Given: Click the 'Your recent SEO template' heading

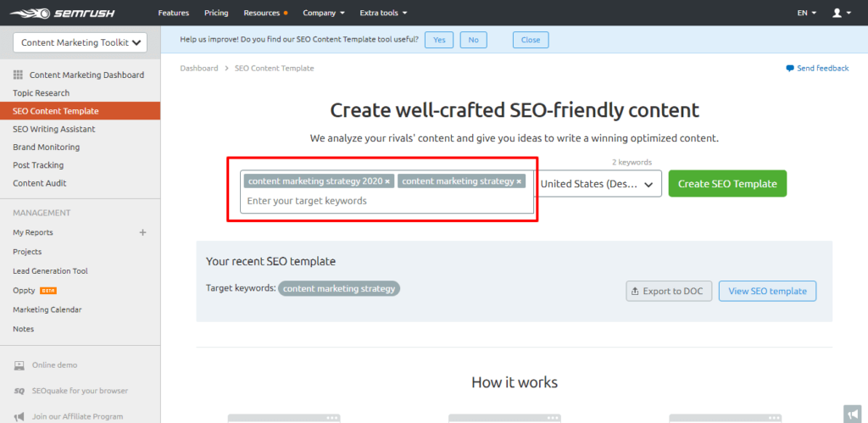Looking at the screenshot, I should click(x=270, y=261).
